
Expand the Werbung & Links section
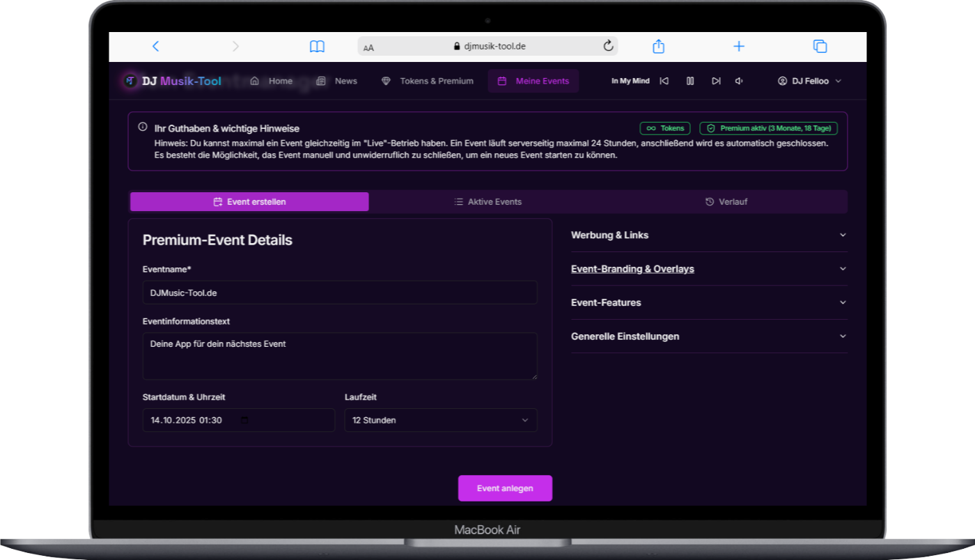pos(708,235)
